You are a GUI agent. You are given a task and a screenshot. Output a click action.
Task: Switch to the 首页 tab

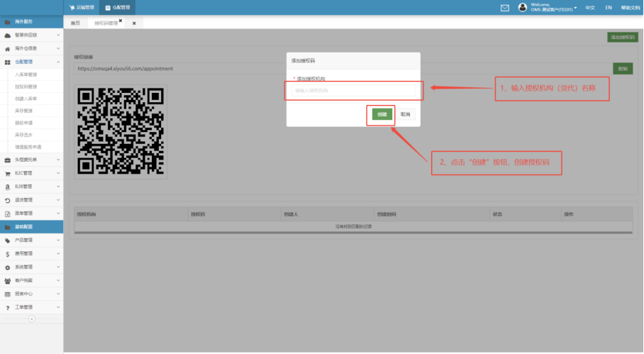(x=75, y=23)
